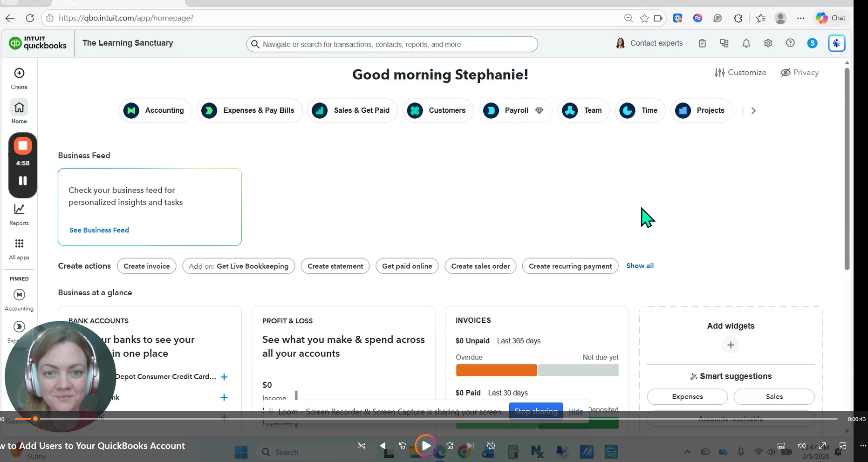Click Create invoice action
The height and width of the screenshot is (462, 868).
tap(147, 266)
